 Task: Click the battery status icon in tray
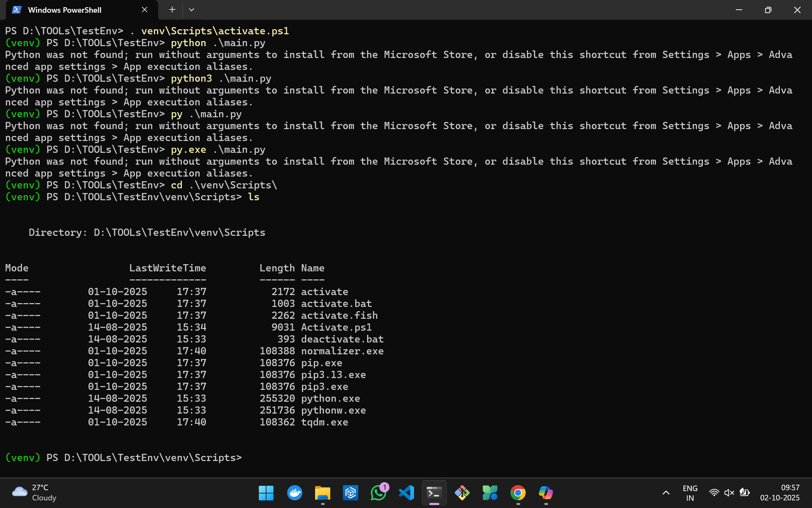[744, 493]
